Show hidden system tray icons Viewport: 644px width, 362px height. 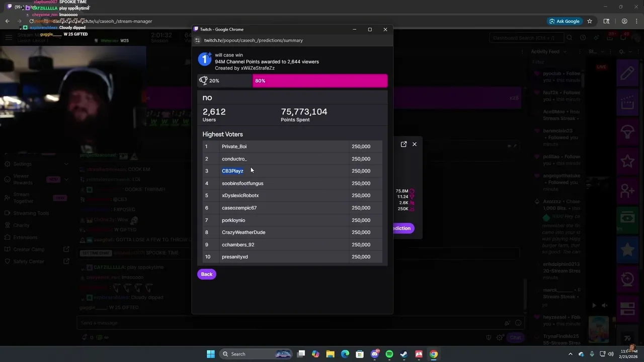point(570,354)
